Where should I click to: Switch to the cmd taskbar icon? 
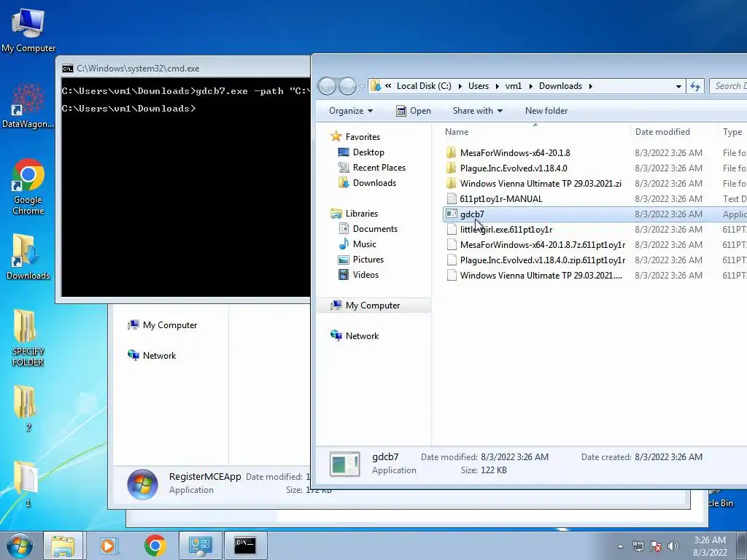point(245,545)
